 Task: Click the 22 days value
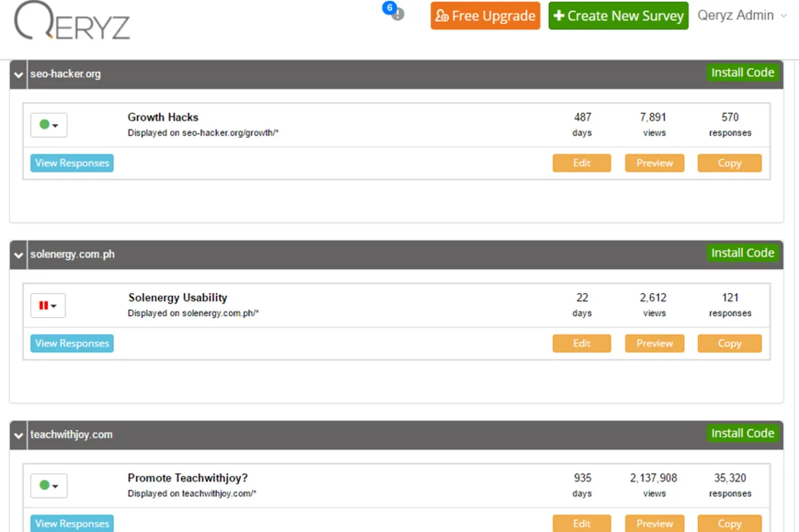pyautogui.click(x=583, y=298)
